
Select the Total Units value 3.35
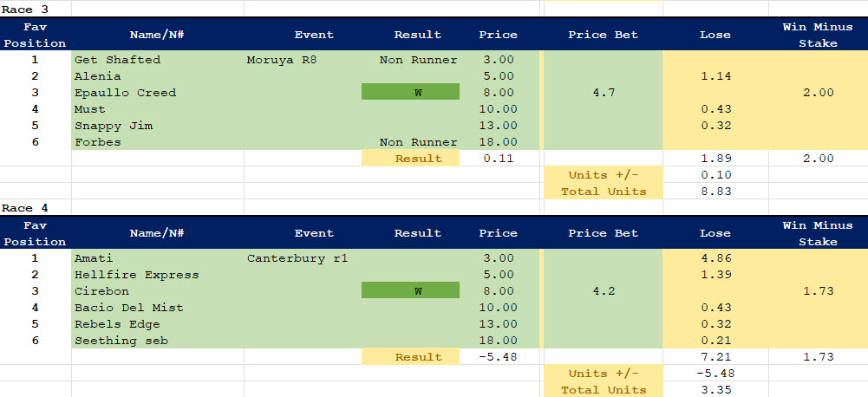[x=715, y=390]
